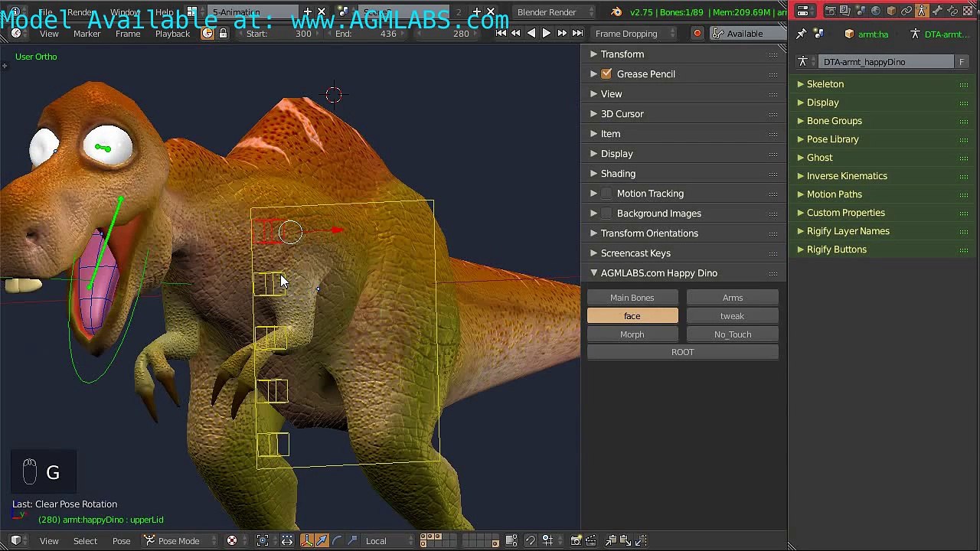The width and height of the screenshot is (980, 551).
Task: Open Render properties camera tab
Action: coord(831,11)
